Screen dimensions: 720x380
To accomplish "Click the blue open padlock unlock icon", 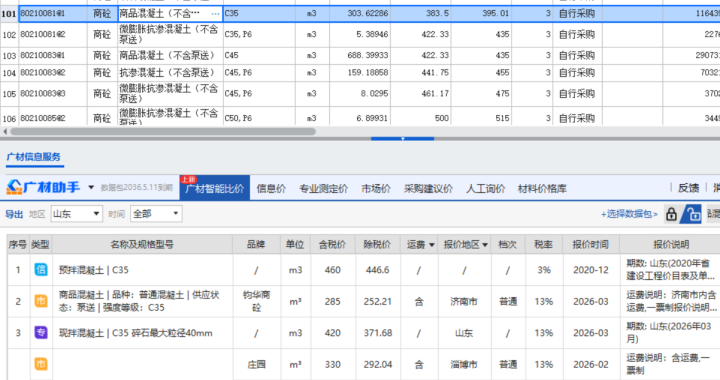I will [x=691, y=214].
